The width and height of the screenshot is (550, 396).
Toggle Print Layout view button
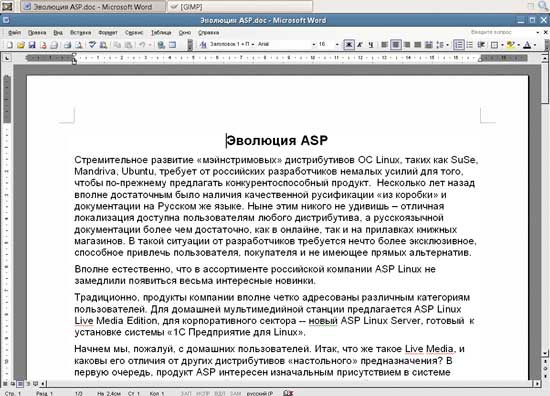pos(20,384)
